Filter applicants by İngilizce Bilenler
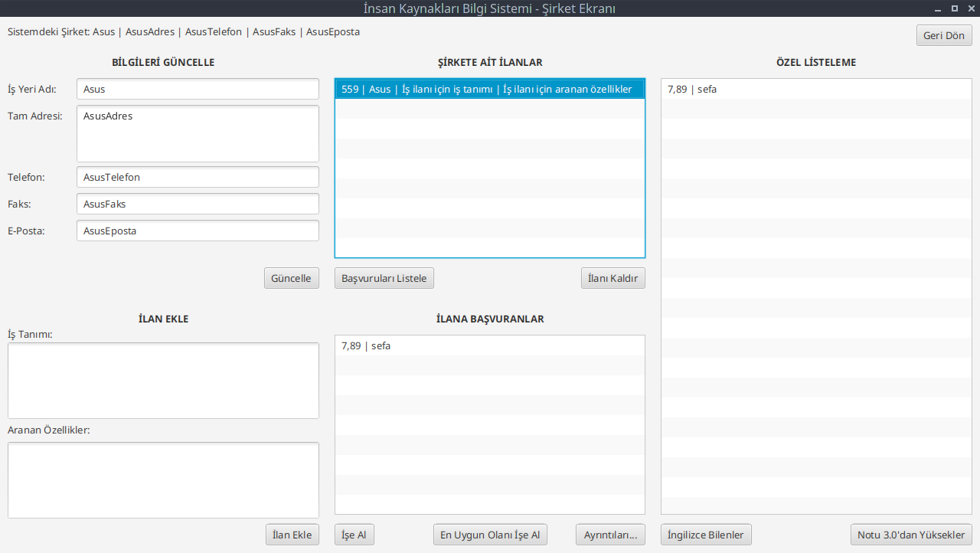 pos(706,535)
